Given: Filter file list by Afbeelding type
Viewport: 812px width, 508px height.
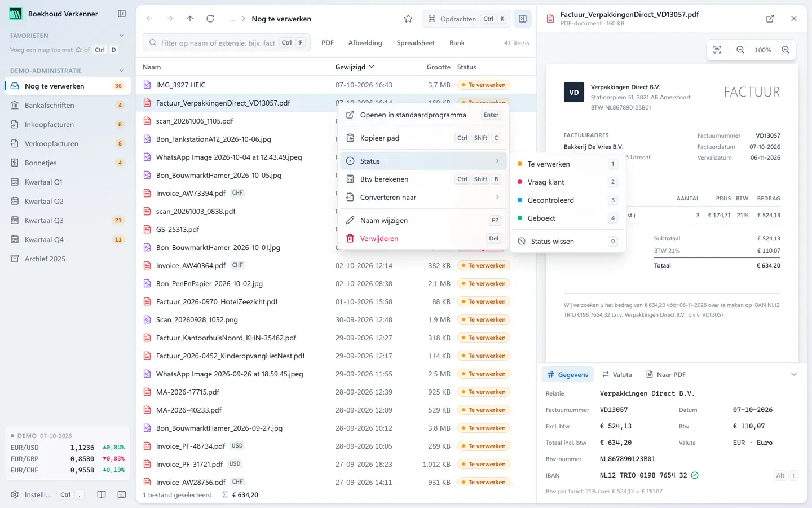Looking at the screenshot, I should pyautogui.click(x=365, y=43).
